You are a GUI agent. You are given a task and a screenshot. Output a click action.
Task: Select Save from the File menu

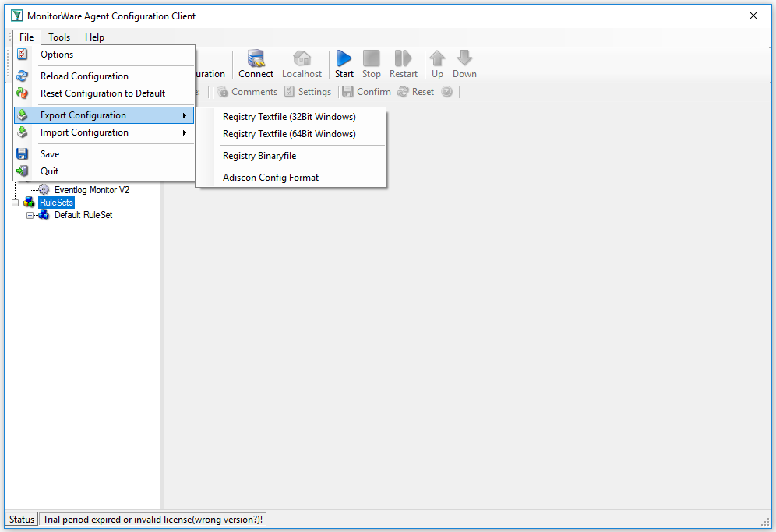(104, 154)
